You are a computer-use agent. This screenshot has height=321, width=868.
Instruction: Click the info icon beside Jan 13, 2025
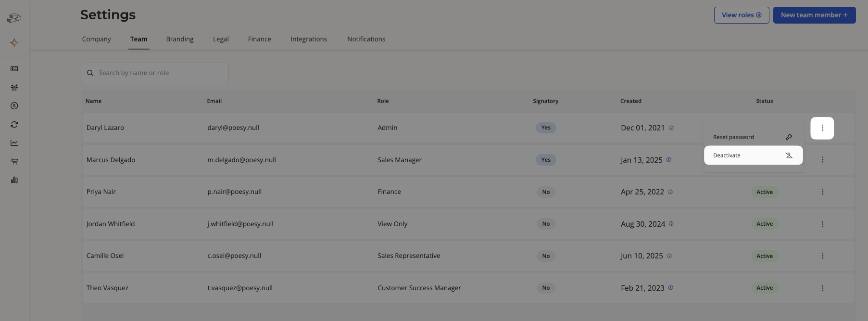tap(669, 160)
